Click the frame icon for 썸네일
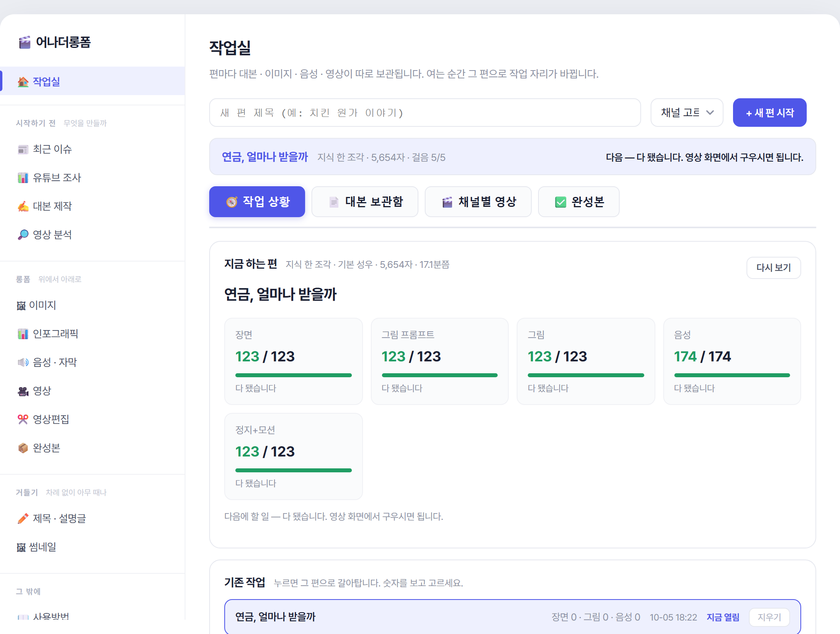840x634 pixels. click(21, 547)
